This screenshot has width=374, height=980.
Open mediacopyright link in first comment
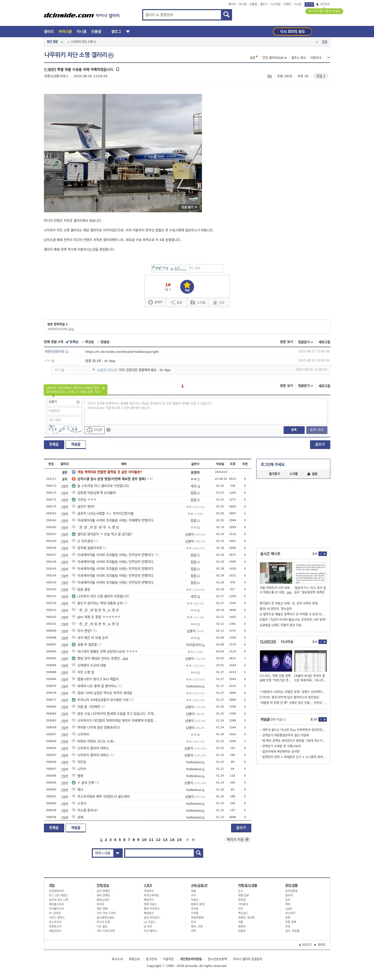pos(122,352)
